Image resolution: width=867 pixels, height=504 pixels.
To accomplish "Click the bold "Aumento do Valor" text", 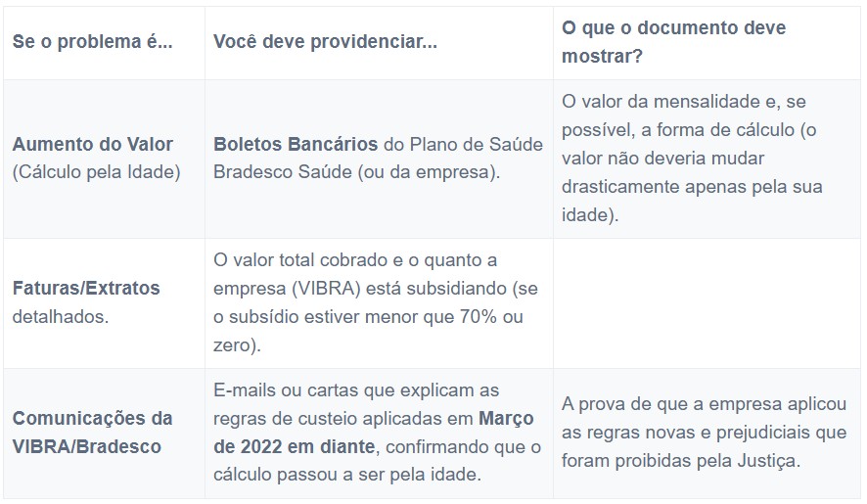I will coord(92,144).
